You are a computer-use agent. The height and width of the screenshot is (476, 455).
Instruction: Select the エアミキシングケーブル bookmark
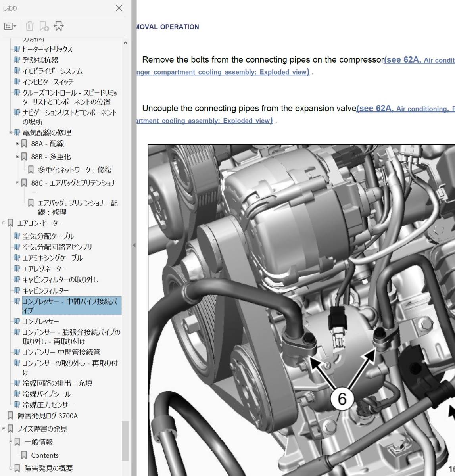point(52,258)
